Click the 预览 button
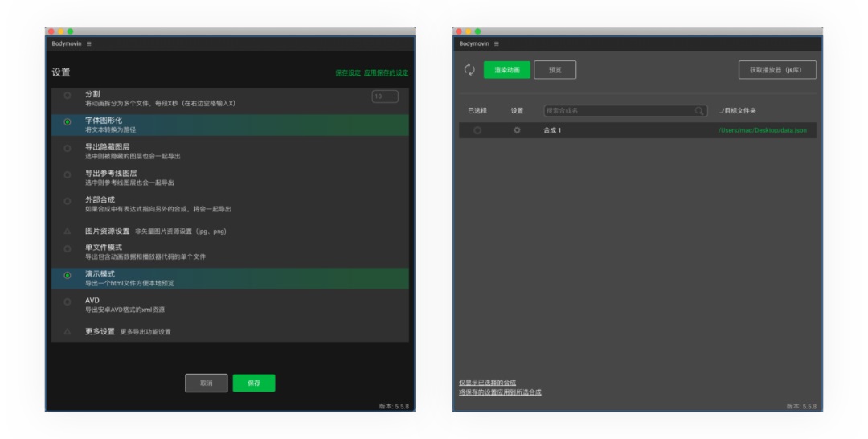 [555, 70]
